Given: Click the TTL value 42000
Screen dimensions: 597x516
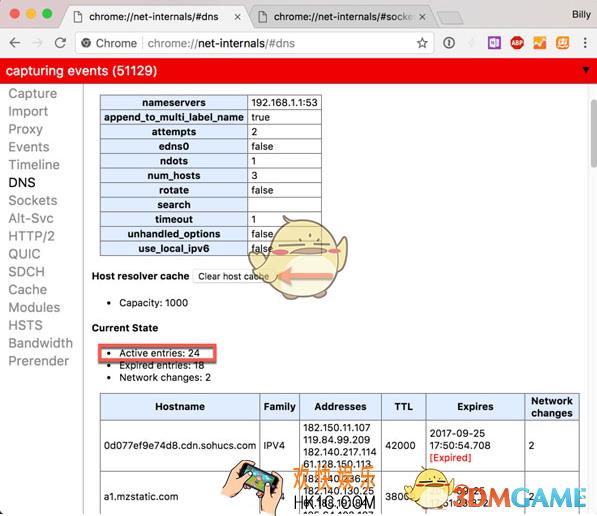Looking at the screenshot, I should click(400, 445).
